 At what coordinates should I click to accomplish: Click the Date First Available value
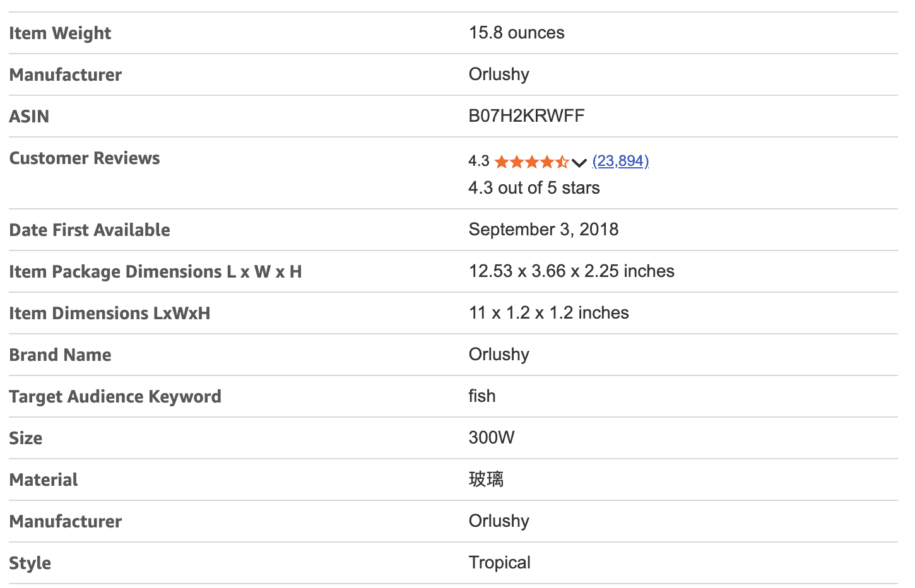[x=543, y=230]
